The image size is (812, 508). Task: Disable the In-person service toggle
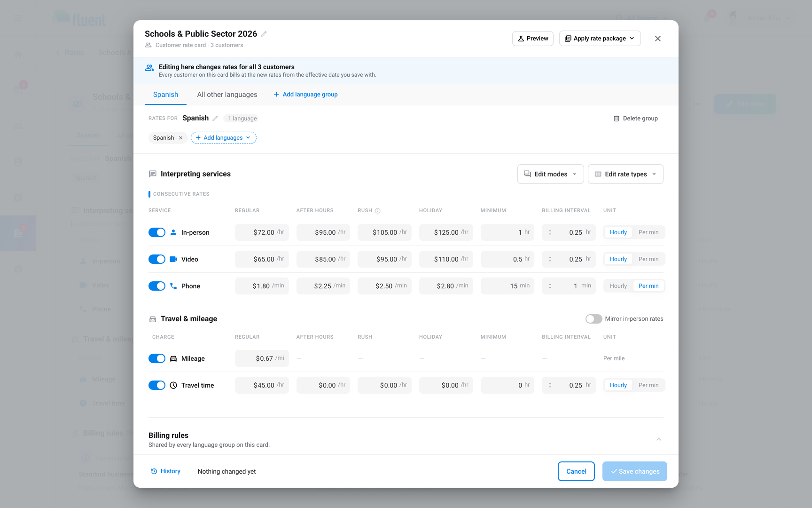pos(157,232)
